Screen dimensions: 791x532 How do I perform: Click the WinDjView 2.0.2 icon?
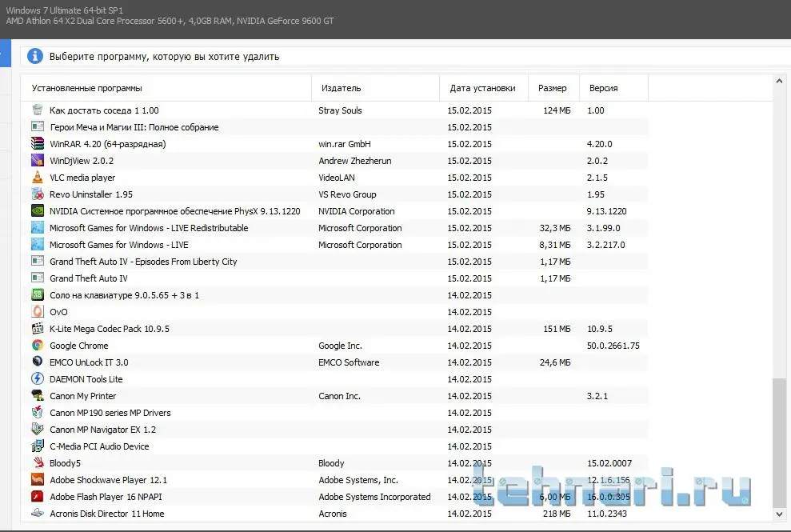click(38, 160)
